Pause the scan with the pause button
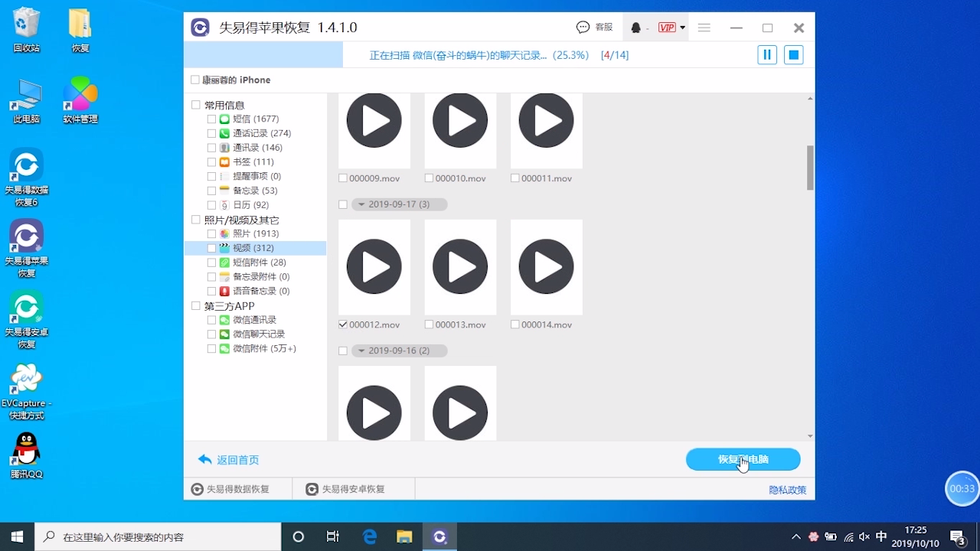The height and width of the screenshot is (551, 980). (767, 55)
